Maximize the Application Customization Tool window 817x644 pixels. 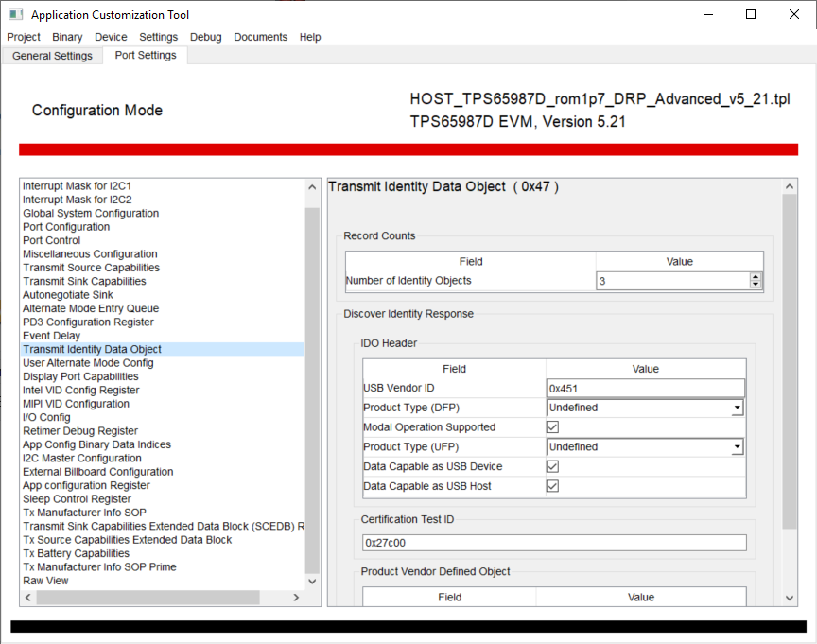coord(751,14)
